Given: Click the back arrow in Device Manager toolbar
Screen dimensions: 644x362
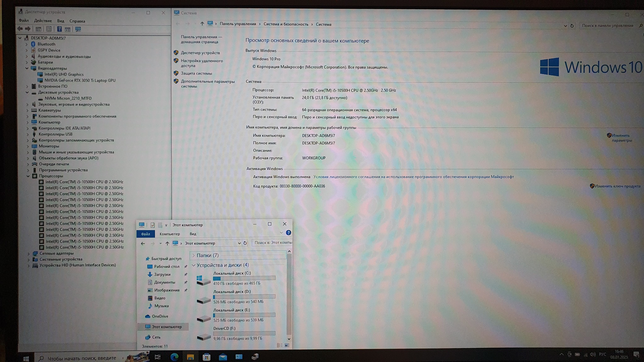Looking at the screenshot, I should (20, 29).
